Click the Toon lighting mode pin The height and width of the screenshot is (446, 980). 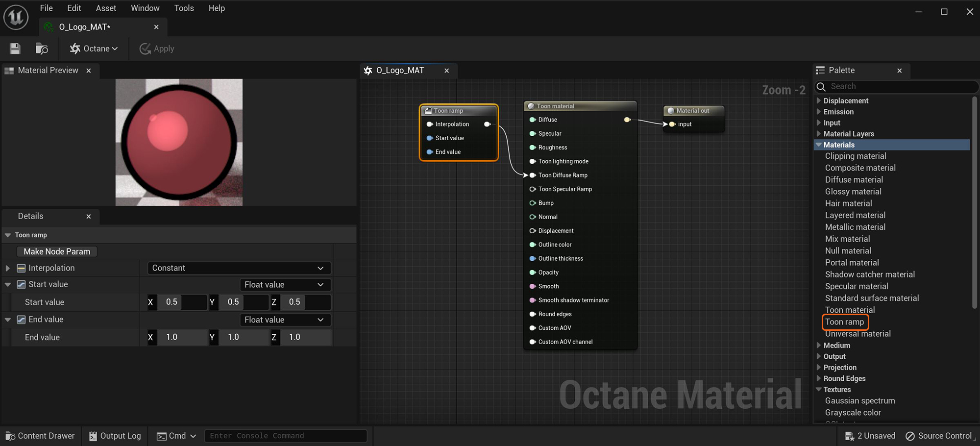tap(532, 161)
